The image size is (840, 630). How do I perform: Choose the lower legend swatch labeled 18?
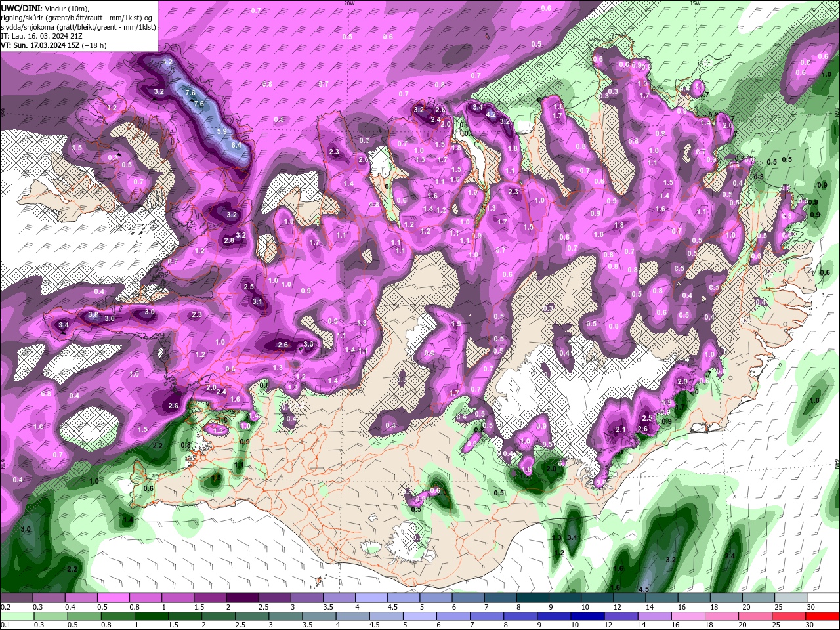pos(721,616)
